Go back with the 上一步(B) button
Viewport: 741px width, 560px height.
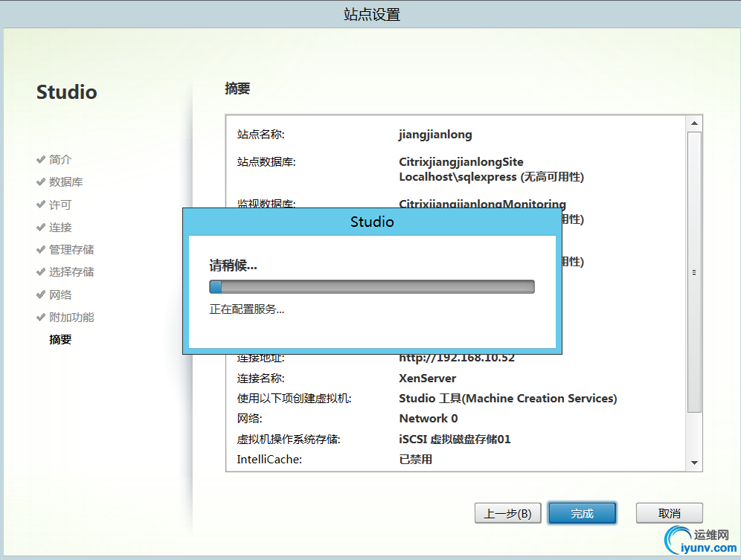pyautogui.click(x=507, y=513)
